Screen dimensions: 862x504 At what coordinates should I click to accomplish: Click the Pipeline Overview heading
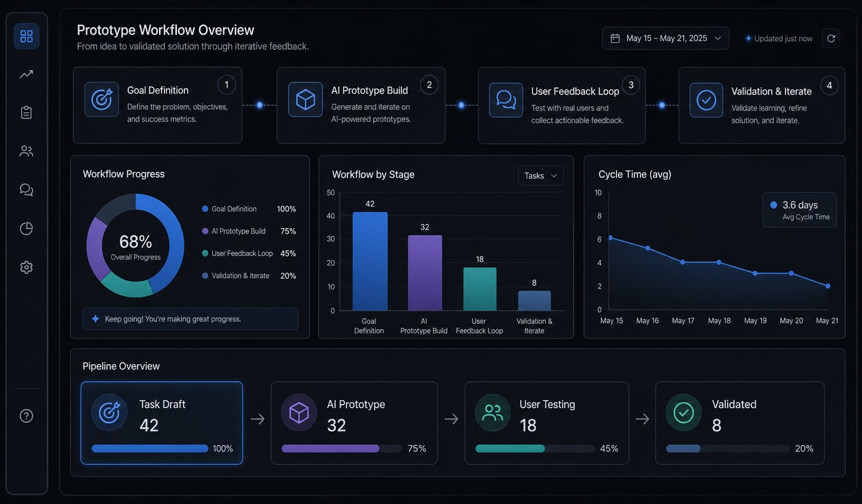click(121, 366)
